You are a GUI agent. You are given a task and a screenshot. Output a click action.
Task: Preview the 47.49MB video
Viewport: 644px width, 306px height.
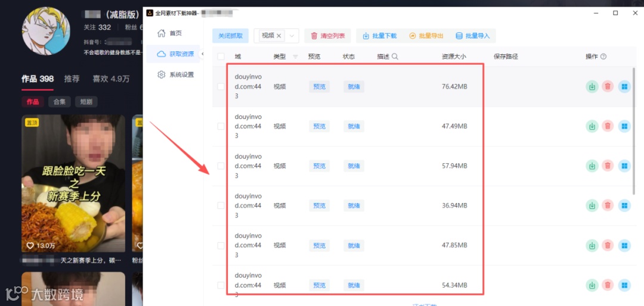[319, 126]
